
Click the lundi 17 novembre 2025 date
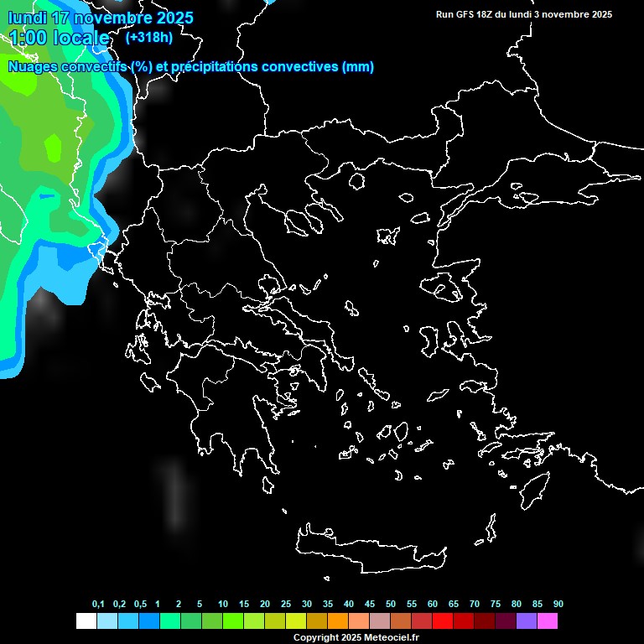click(101, 18)
